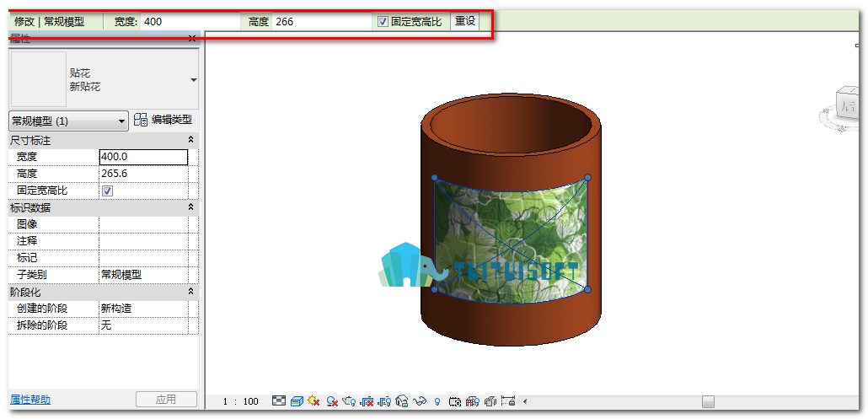Show analytical model icon
868x419 pixels.
pyautogui.click(x=473, y=401)
